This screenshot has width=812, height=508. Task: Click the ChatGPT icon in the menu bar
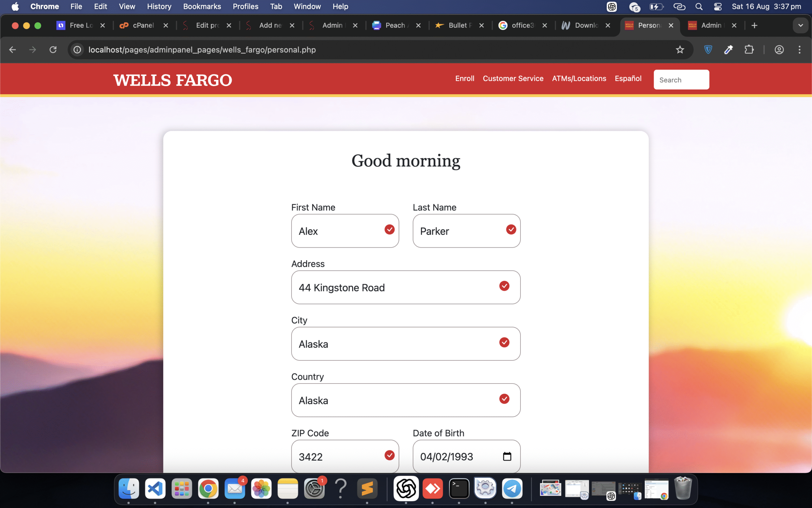coord(612,7)
